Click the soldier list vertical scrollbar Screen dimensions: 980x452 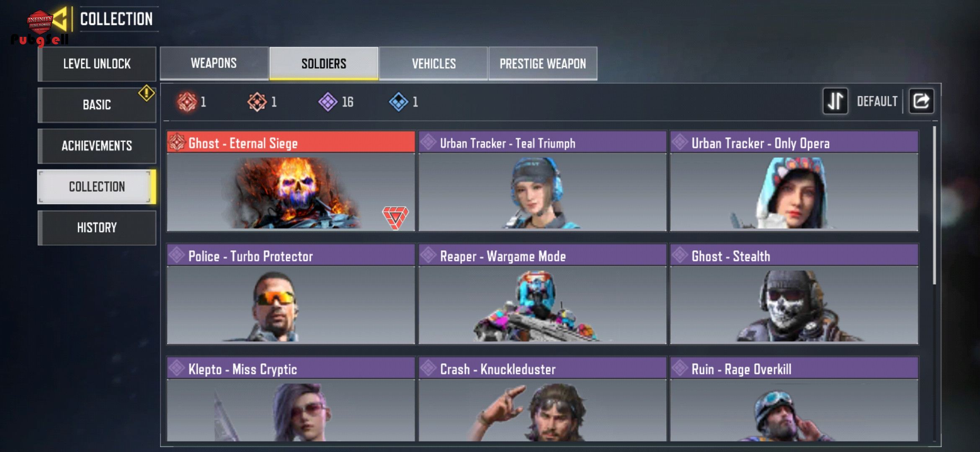pyautogui.click(x=934, y=205)
